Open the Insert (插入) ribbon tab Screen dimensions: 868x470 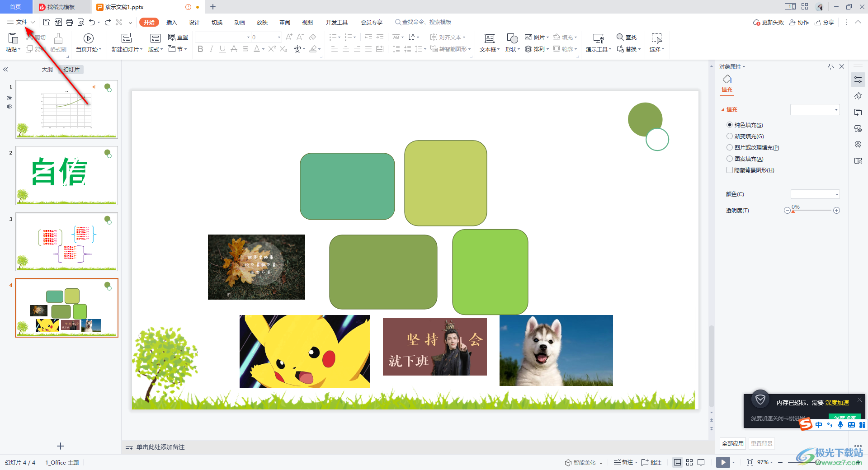(x=171, y=22)
